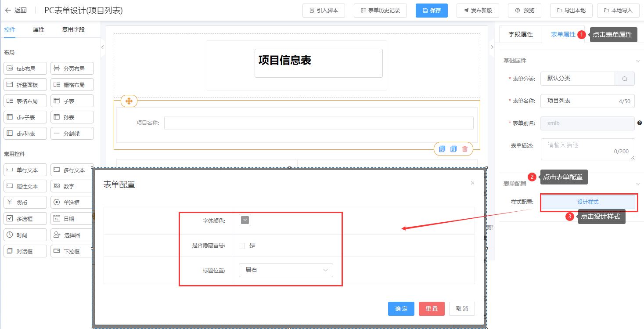Collapse the 表单配置 section in right panel
Image resolution: width=644 pixels, height=329 pixels.
[x=638, y=184]
